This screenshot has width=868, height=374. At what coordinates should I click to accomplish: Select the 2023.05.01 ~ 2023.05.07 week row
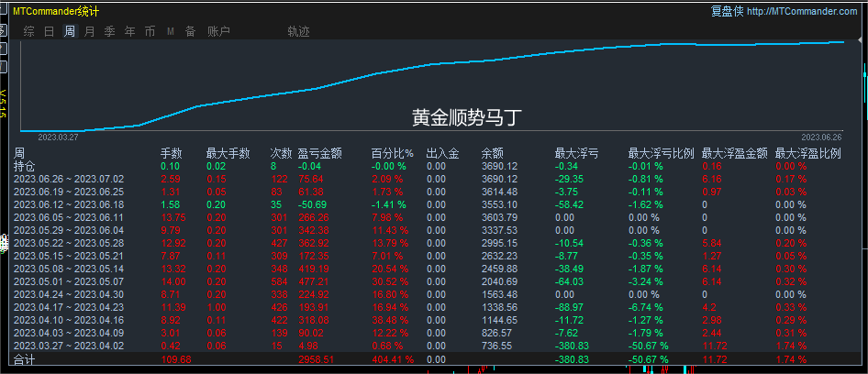pos(69,281)
